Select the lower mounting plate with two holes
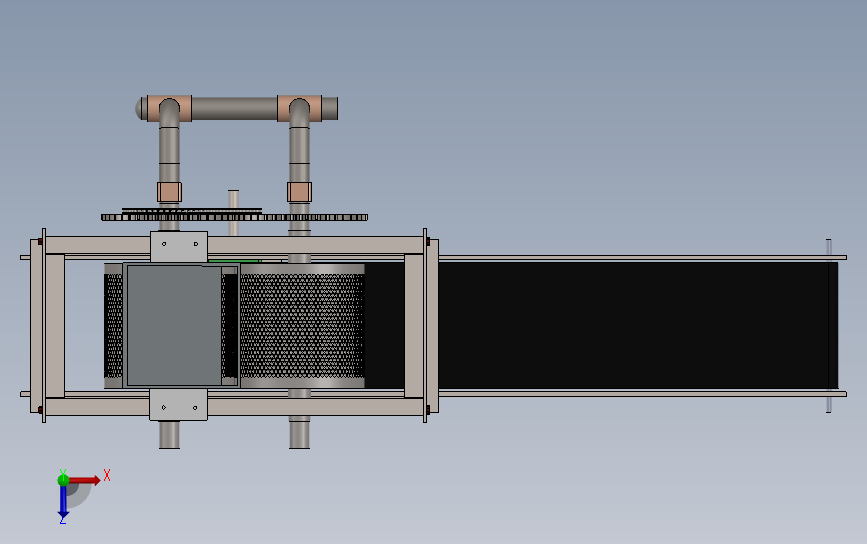 [179, 405]
